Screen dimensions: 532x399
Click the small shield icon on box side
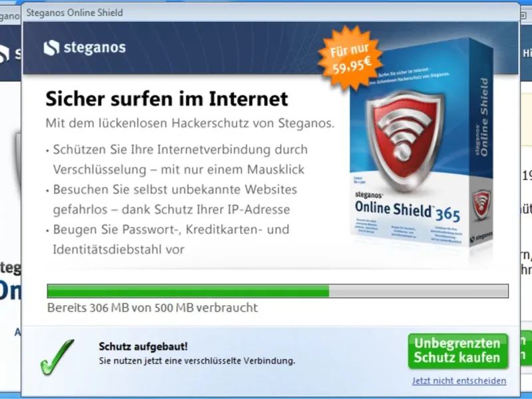481,204
